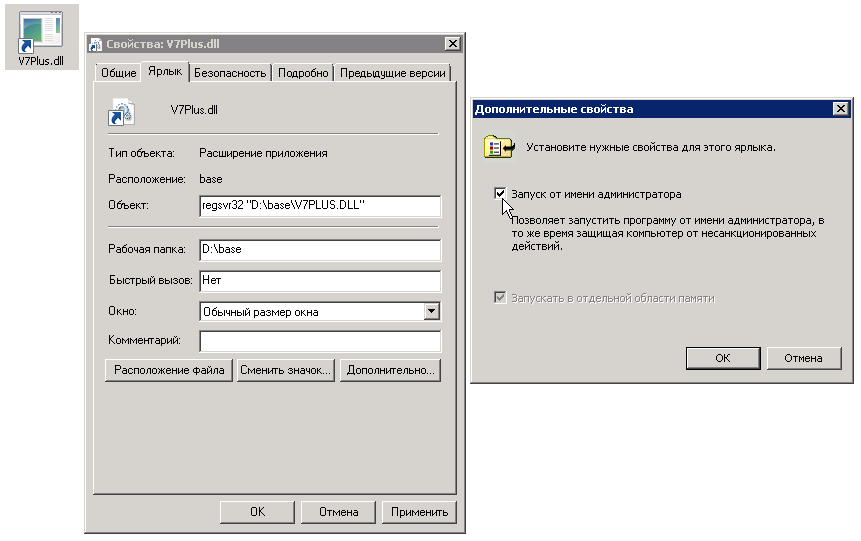Click the V7Plus.dll icon inside the Ярлык tab
This screenshot has height=541, width=861.
pos(121,110)
